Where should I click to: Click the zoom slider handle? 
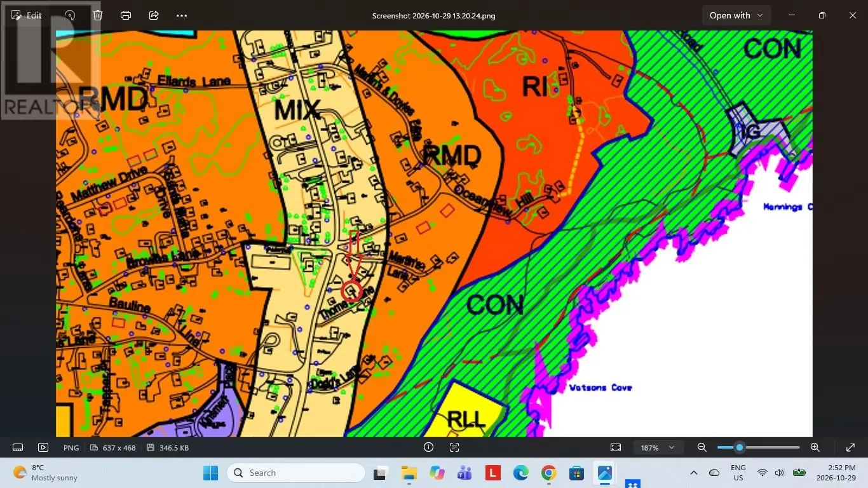(739, 447)
